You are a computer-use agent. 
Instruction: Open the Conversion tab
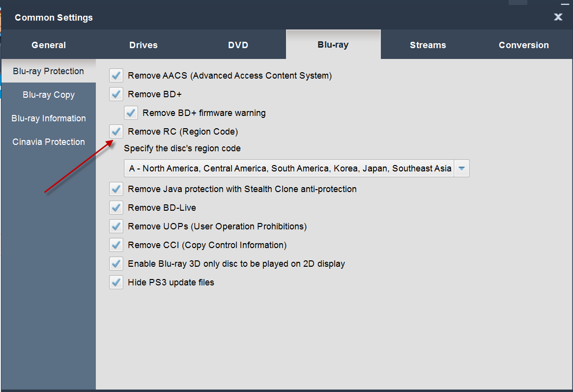[524, 45]
